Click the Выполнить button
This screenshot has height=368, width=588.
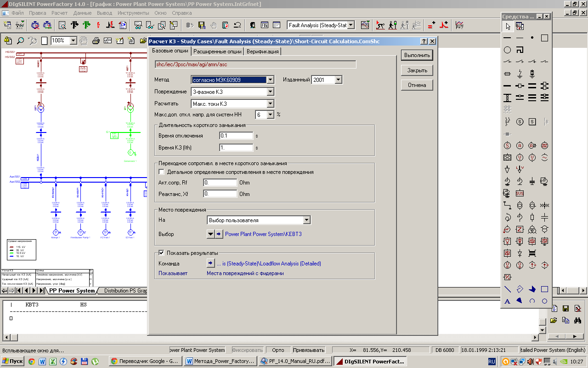(417, 55)
